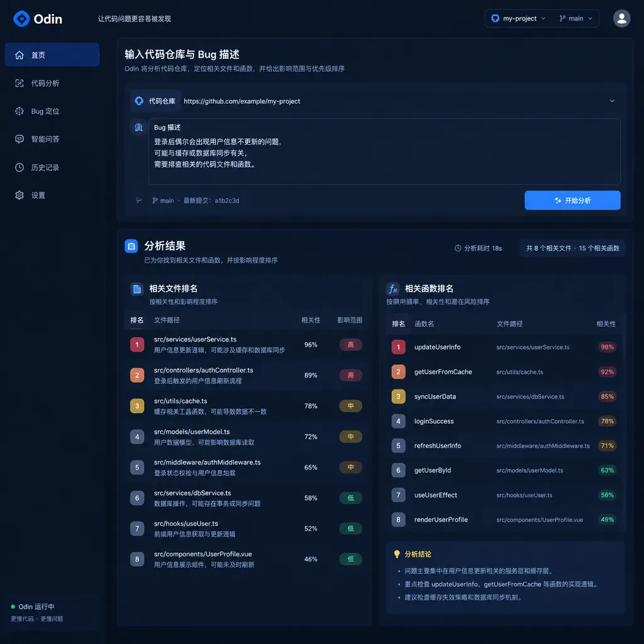Click the 最新提交: a1b2c3d commit text
The height and width of the screenshot is (644, 644).
pos(211,201)
